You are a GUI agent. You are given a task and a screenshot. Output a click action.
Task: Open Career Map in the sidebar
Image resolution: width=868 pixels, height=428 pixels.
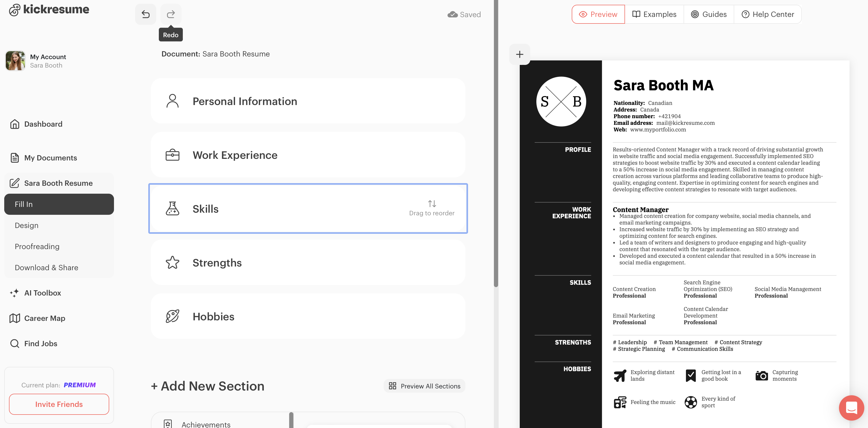tap(45, 318)
